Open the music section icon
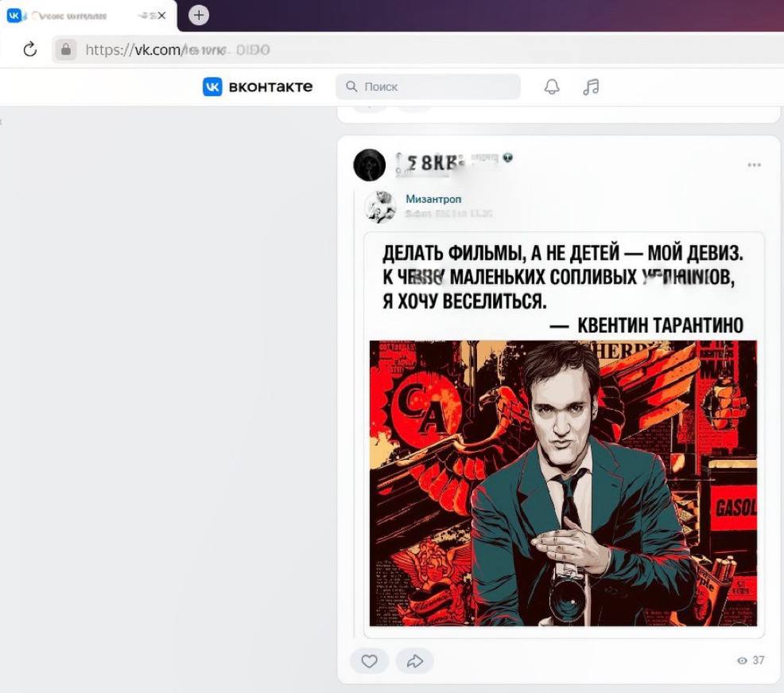This screenshot has height=693, width=784. (x=591, y=87)
